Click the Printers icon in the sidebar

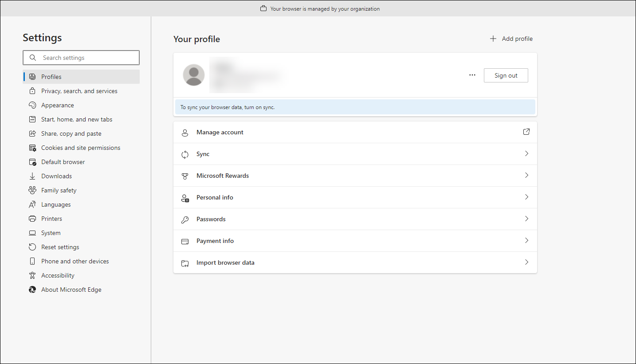pyautogui.click(x=32, y=219)
